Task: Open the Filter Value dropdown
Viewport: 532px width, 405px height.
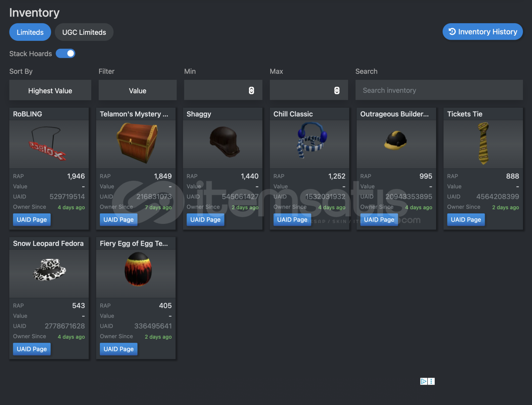Action: (x=137, y=90)
